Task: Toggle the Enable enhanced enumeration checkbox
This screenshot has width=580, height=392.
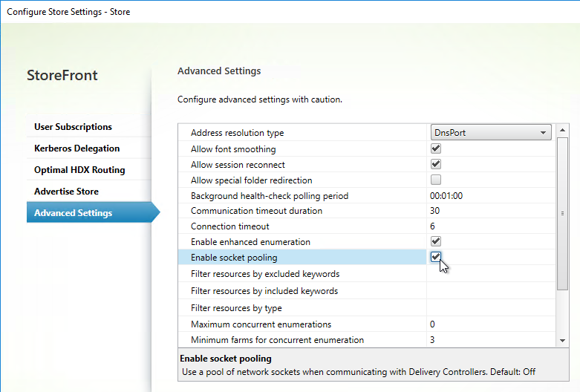Action: (x=436, y=241)
